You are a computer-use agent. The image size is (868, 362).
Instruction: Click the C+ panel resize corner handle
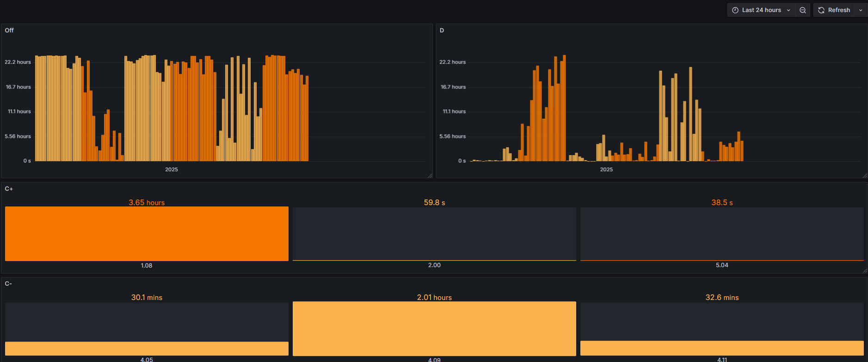865,270
